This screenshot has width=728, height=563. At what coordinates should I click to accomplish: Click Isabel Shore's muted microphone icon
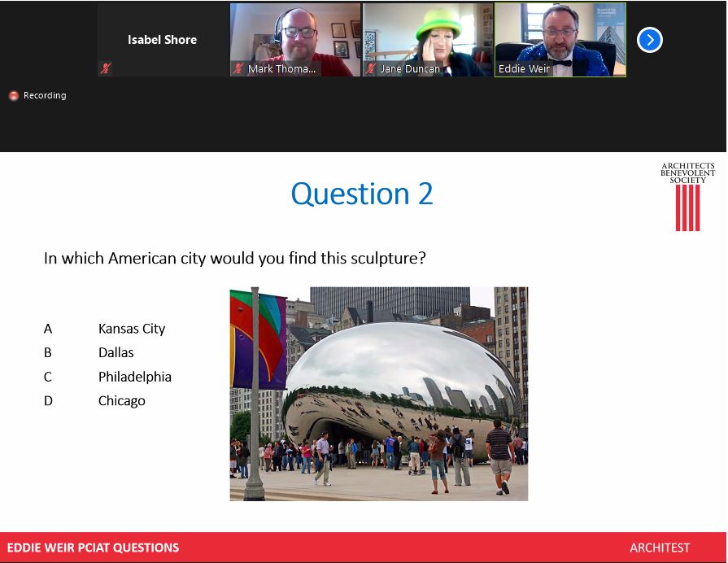pos(106,69)
